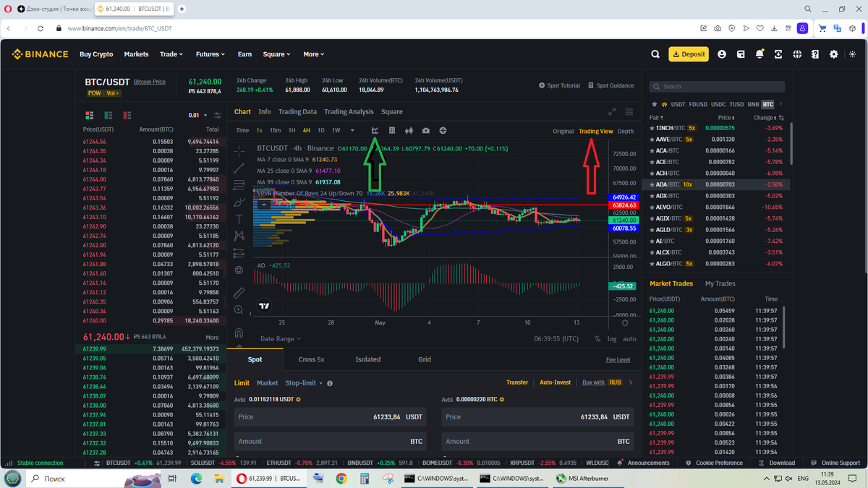Select the zoom in tool

pyautogui.click(x=239, y=309)
